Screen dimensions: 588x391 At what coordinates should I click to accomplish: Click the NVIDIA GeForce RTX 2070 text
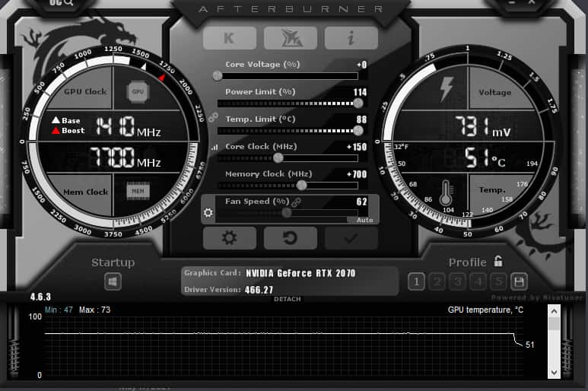pos(300,273)
